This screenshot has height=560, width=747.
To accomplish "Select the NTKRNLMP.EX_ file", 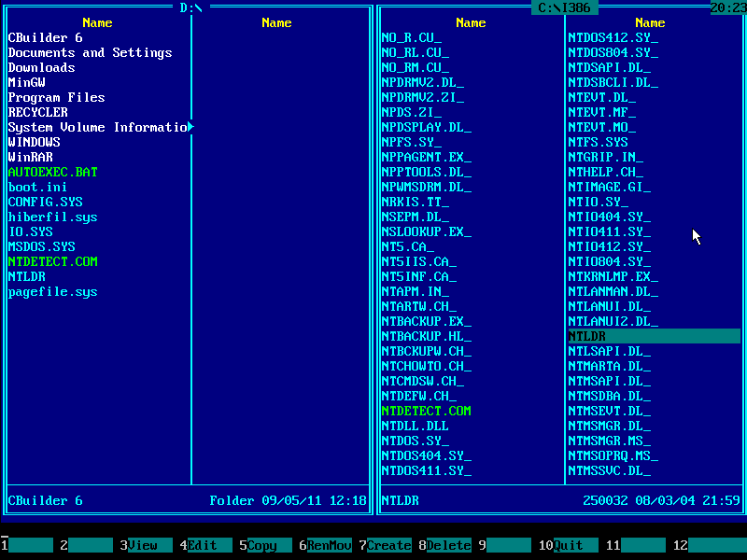I will 613,276.
